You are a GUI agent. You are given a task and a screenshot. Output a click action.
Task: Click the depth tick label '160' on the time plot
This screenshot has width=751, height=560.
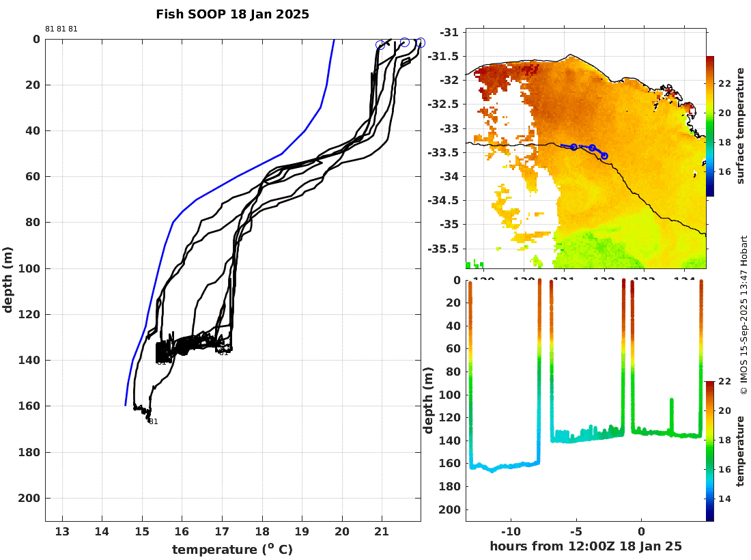450,463
